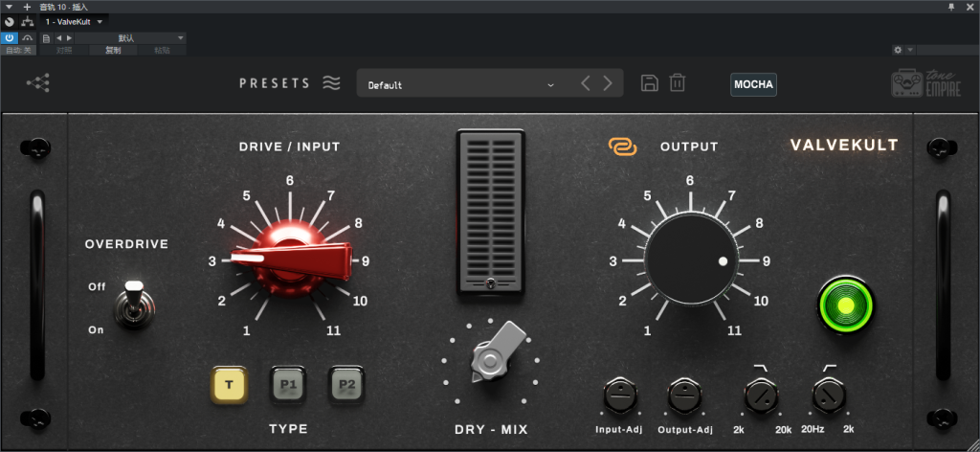Click the Tone Empire logo

tap(925, 83)
